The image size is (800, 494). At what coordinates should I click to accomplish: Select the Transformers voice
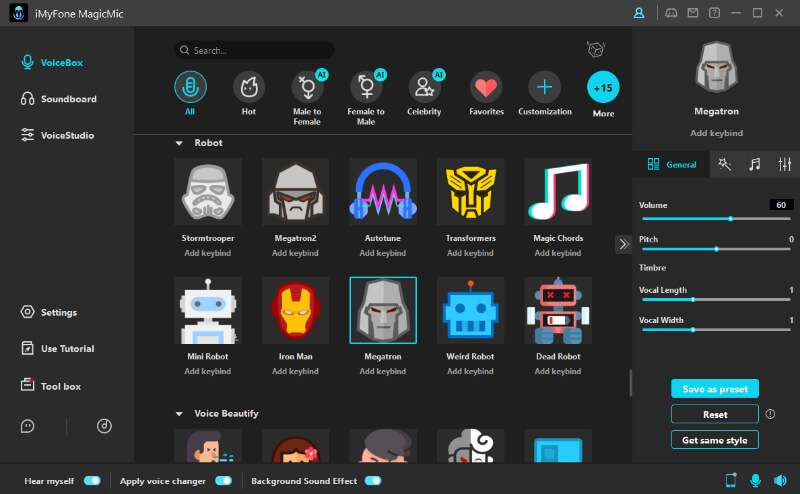click(470, 192)
